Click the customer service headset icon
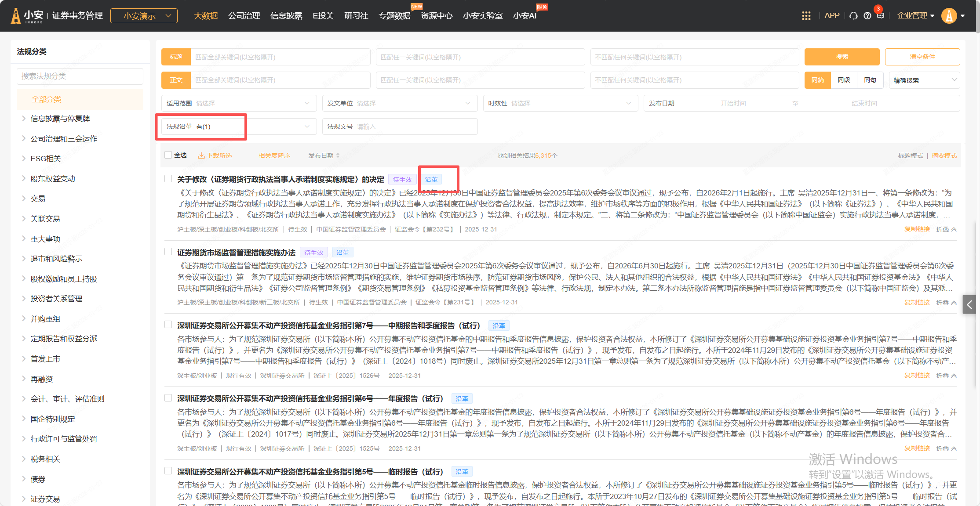Image resolution: width=980 pixels, height=506 pixels. (853, 16)
